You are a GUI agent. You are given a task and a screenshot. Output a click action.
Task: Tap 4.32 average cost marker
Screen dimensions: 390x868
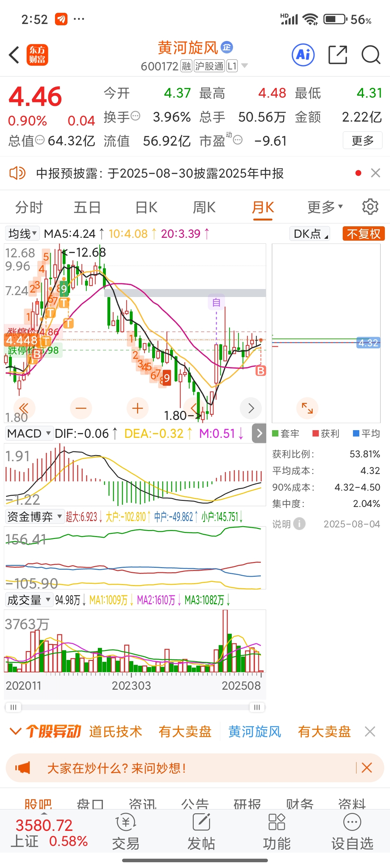[368, 343]
